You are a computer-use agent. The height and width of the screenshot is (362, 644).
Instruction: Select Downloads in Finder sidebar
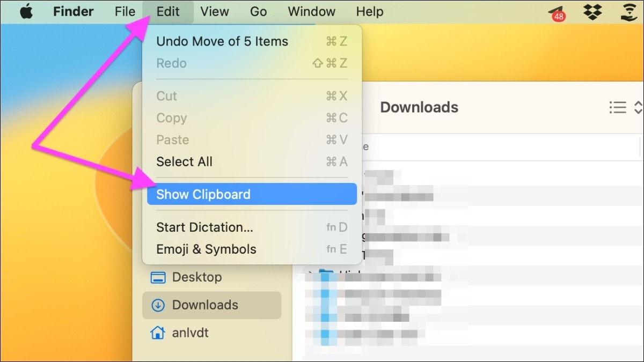211,305
